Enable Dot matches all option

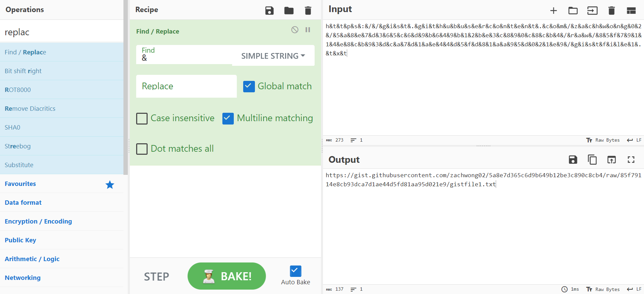click(142, 149)
